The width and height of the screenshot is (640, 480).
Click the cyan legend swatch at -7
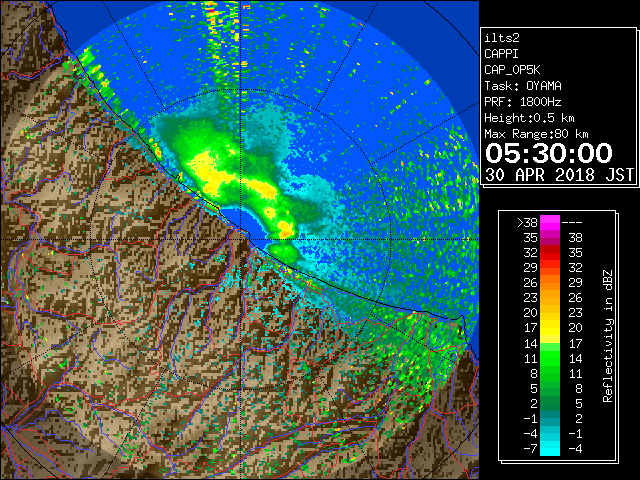click(550, 448)
